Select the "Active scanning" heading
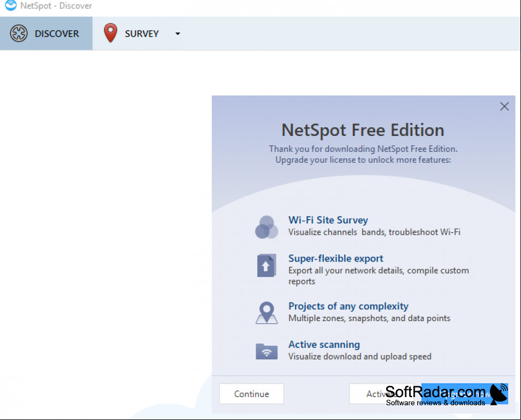The image size is (521, 420). point(324,345)
